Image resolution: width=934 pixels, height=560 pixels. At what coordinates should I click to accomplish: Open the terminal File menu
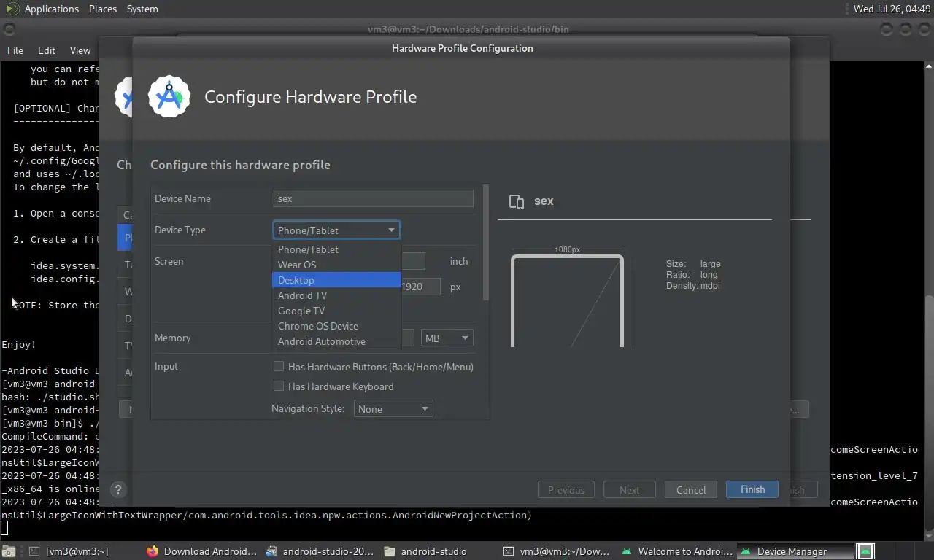click(15, 50)
